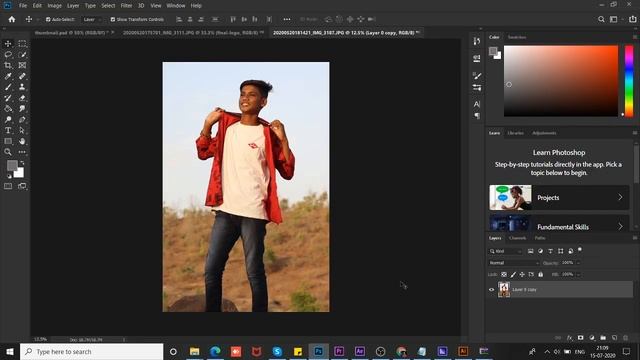
Task: Expand Fundamental Skills chevron
Action: (620, 227)
